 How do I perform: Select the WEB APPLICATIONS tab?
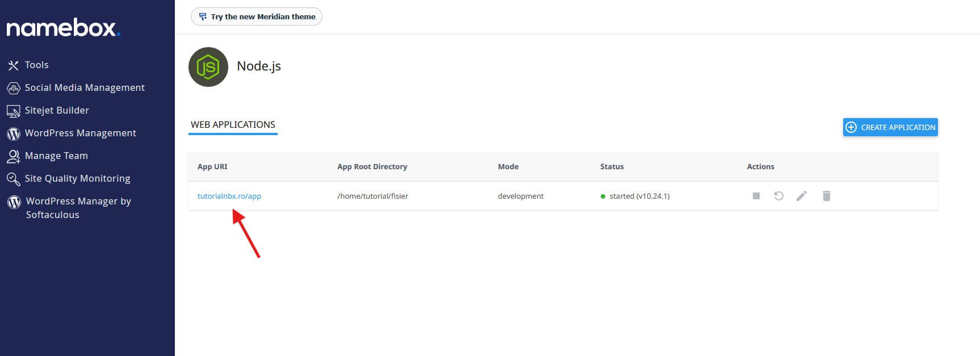click(x=233, y=125)
